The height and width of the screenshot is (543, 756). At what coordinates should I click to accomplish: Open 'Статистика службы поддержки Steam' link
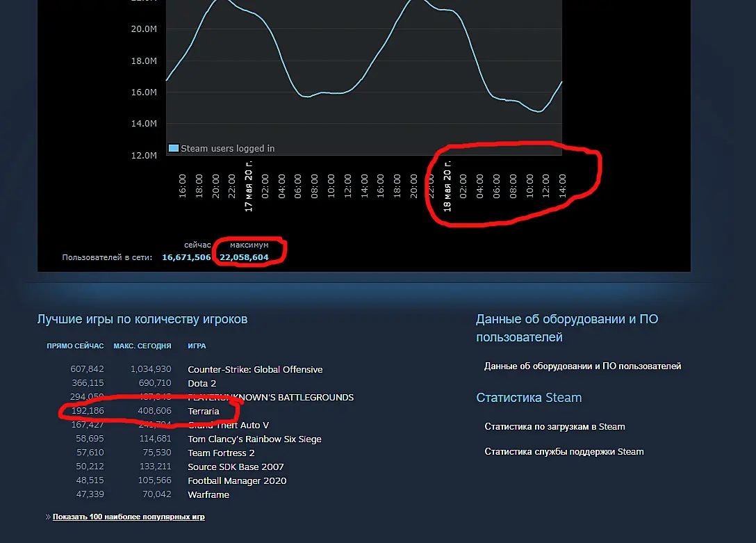564,452
